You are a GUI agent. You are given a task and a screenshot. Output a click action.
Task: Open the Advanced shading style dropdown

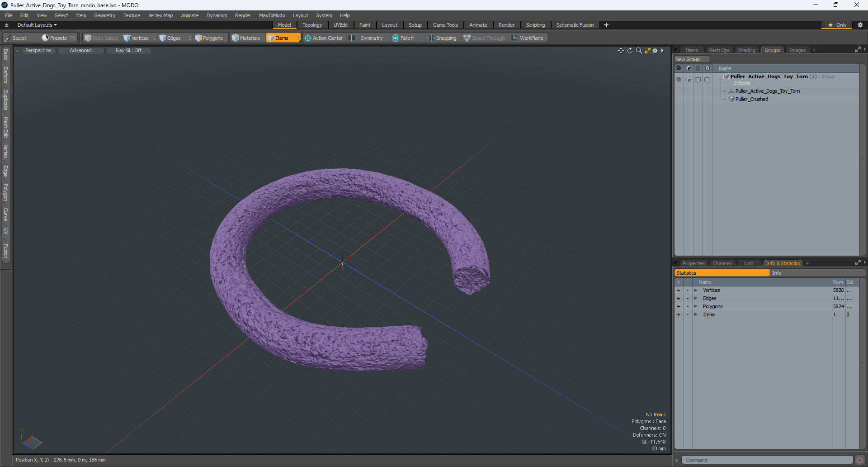80,51
